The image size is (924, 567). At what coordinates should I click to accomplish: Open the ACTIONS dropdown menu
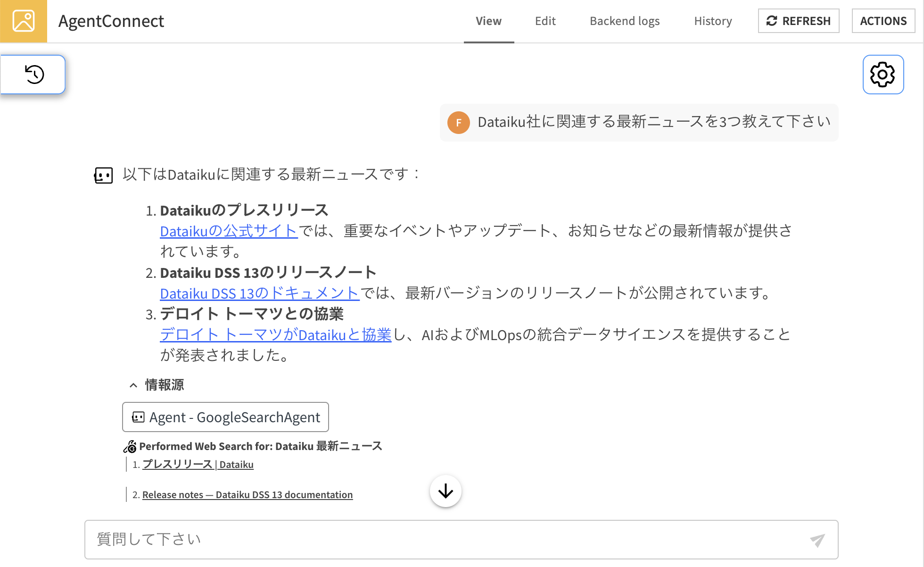883,21
